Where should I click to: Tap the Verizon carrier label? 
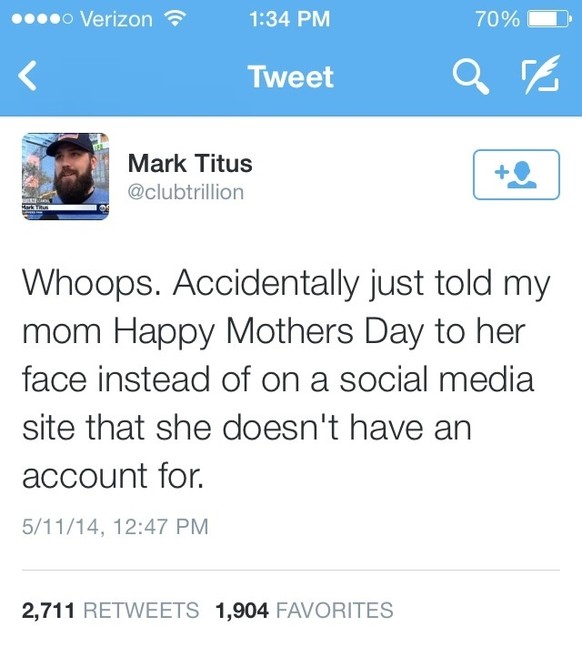tap(116, 19)
